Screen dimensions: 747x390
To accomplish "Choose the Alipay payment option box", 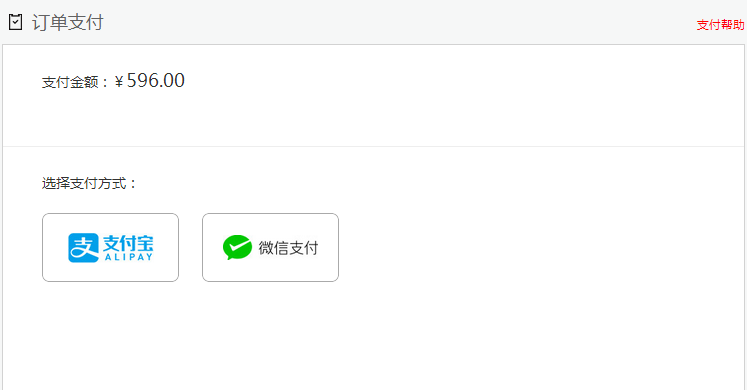I will [x=111, y=248].
